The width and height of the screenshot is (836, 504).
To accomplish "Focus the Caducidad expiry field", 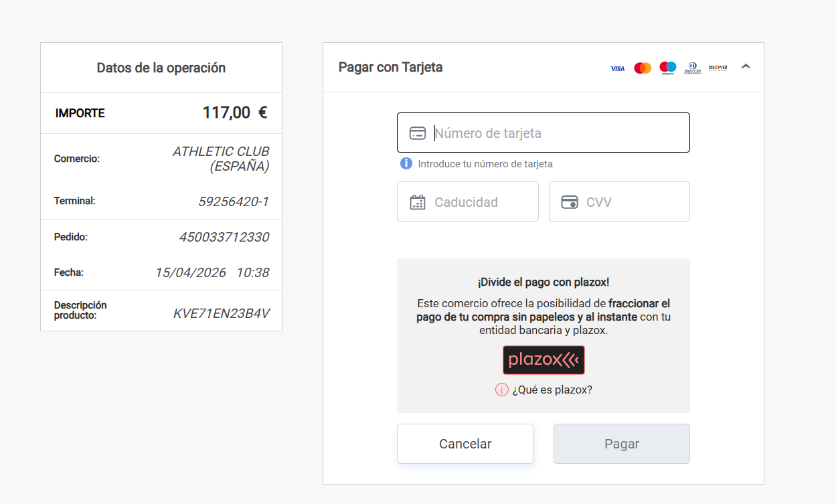I will point(468,201).
